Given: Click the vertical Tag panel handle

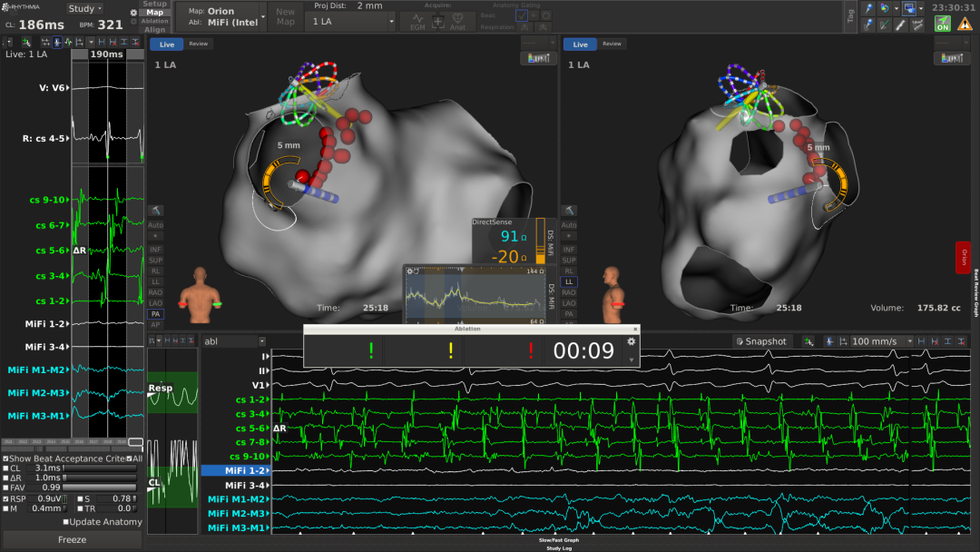Looking at the screenshot, I should [849, 15].
